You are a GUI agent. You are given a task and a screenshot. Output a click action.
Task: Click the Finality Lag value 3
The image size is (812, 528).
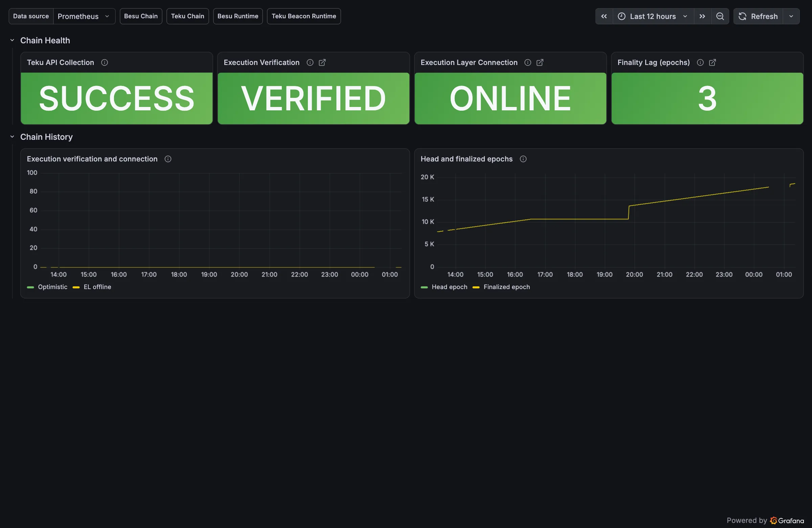707,98
